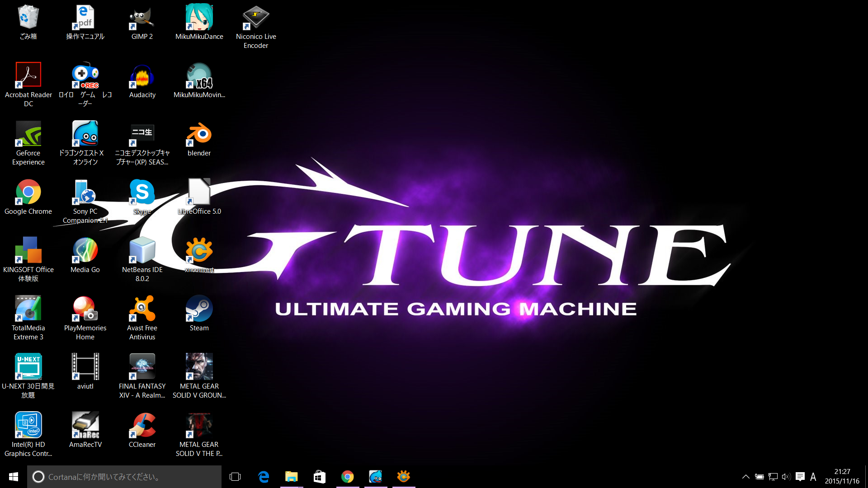This screenshot has width=868, height=488.
Task: Select the blender desktop shortcut
Action: click(199, 135)
